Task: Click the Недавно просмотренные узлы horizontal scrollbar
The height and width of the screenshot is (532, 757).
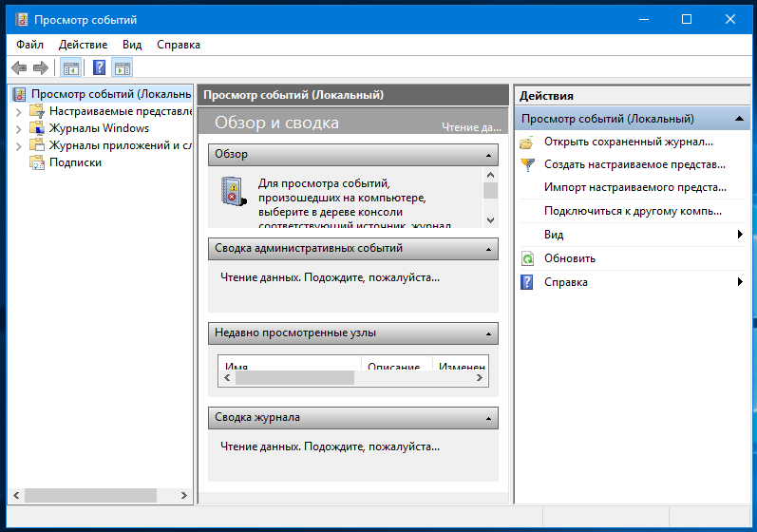Action: coord(294,378)
